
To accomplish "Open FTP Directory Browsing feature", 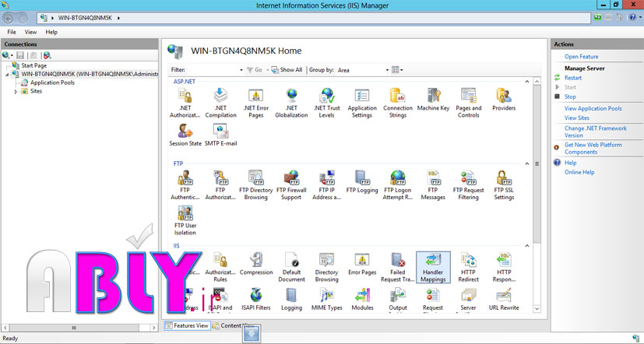I will pyautogui.click(x=256, y=185).
